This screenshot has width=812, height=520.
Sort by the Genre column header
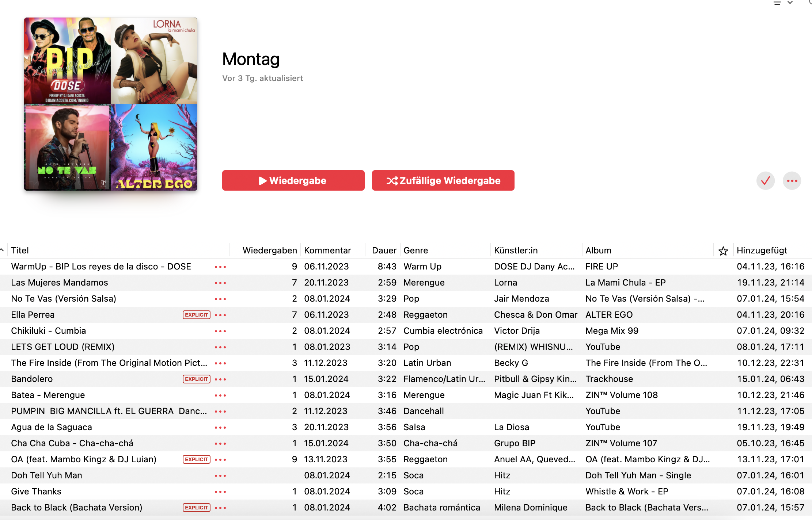tap(416, 251)
